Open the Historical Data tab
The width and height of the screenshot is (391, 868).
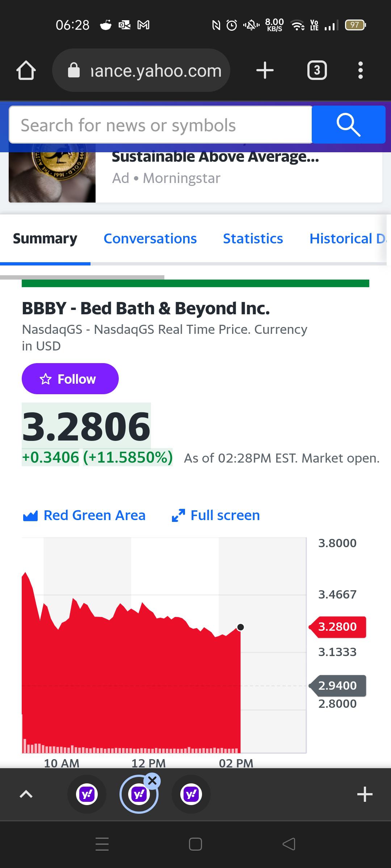click(x=347, y=239)
